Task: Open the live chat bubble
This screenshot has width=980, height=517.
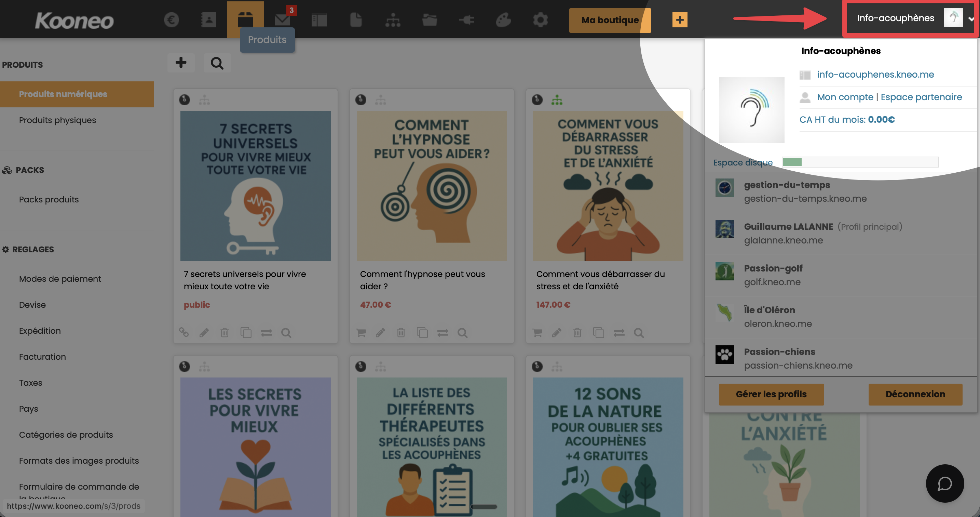Action: coord(944,483)
